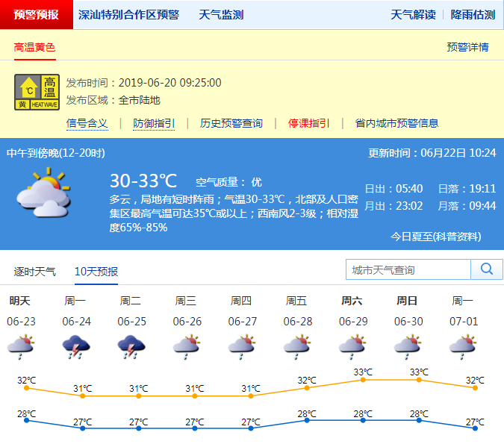Click the search magnifier button
The image size is (504, 444).
(x=487, y=269)
